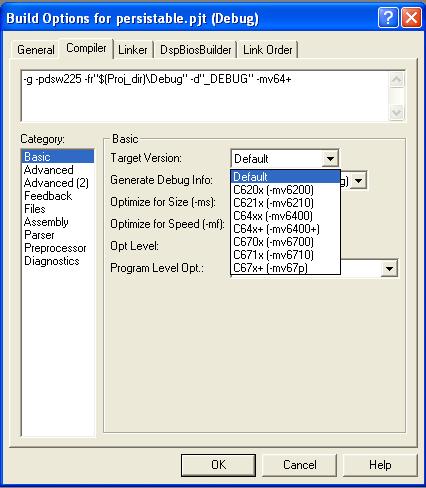Open Help for build options
Screen dimensions: 426x488
(x=380, y=465)
